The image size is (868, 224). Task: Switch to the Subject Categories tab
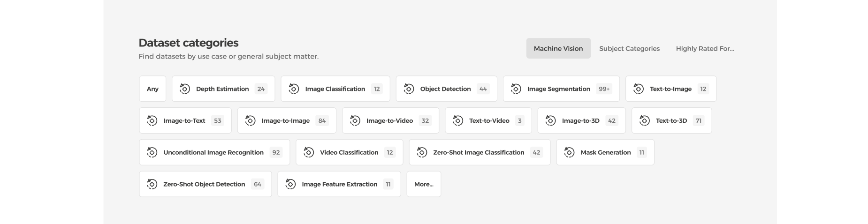(x=629, y=48)
